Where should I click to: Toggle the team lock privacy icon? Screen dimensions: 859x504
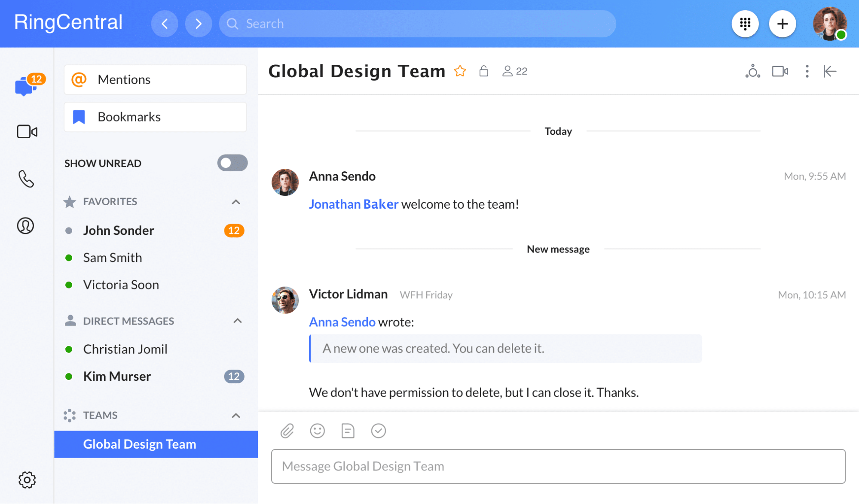click(x=483, y=71)
